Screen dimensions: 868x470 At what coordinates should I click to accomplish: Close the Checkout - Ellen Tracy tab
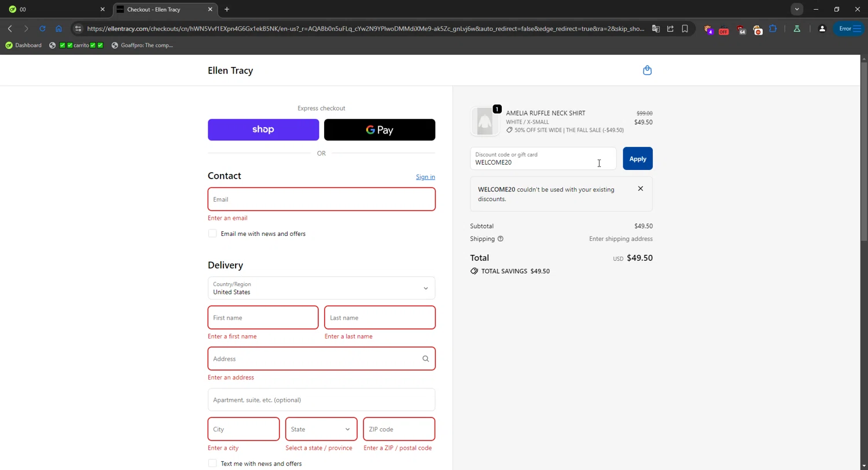click(210, 9)
